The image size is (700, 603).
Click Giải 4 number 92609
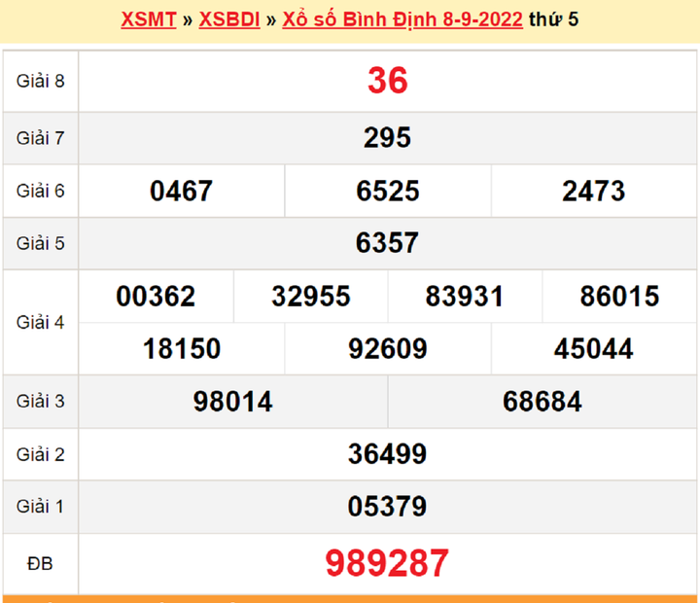pos(387,349)
